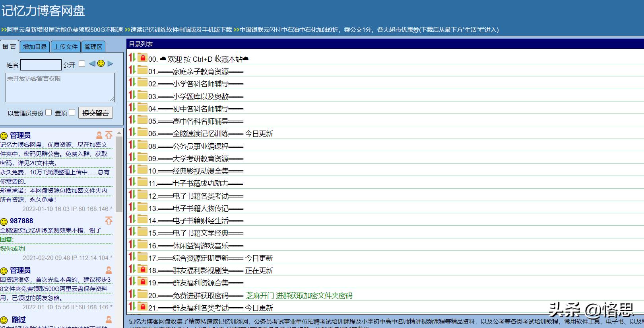This screenshot has width=644, height=328.
Task: Open folder 15 电子书籍文学经典
Action: 196,233
